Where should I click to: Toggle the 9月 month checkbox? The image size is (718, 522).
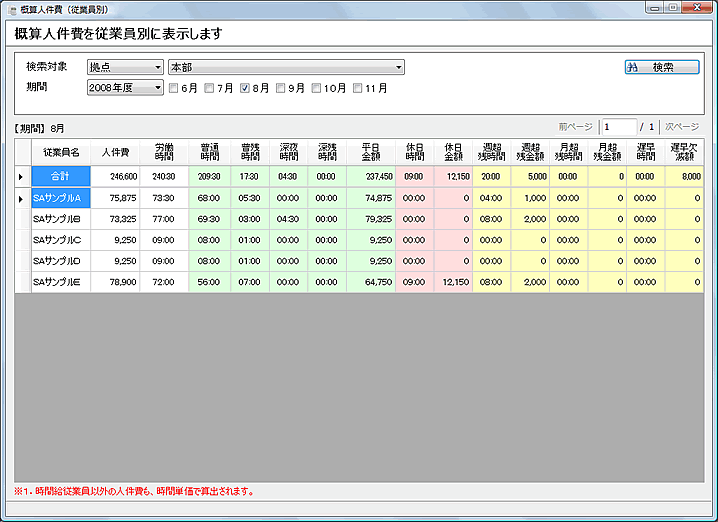pos(281,88)
